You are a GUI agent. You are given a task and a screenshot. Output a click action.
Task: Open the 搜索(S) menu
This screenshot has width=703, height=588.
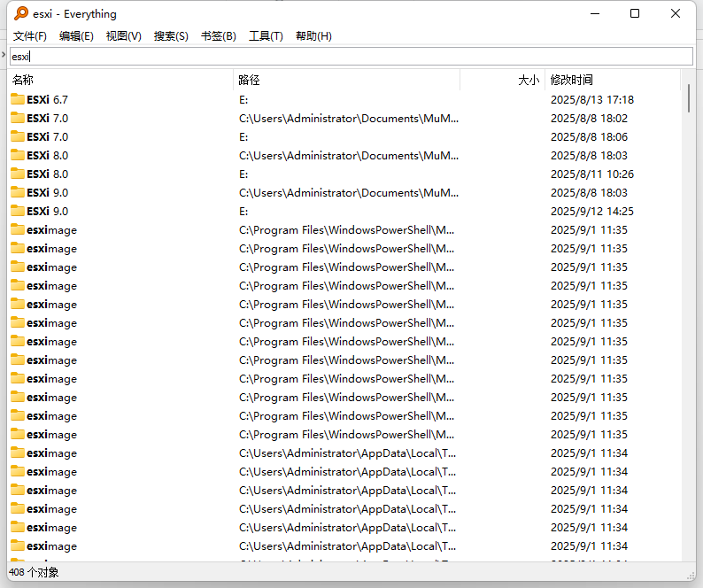[171, 36]
